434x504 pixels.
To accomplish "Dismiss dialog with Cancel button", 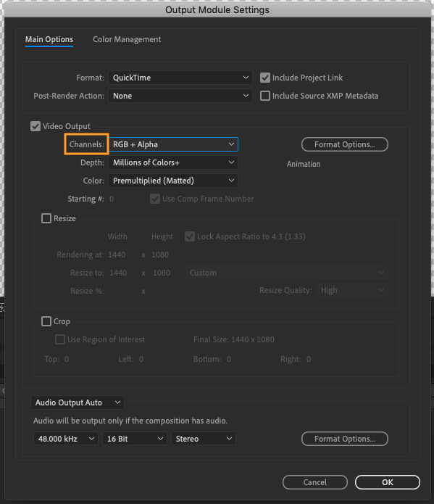I will point(315,482).
